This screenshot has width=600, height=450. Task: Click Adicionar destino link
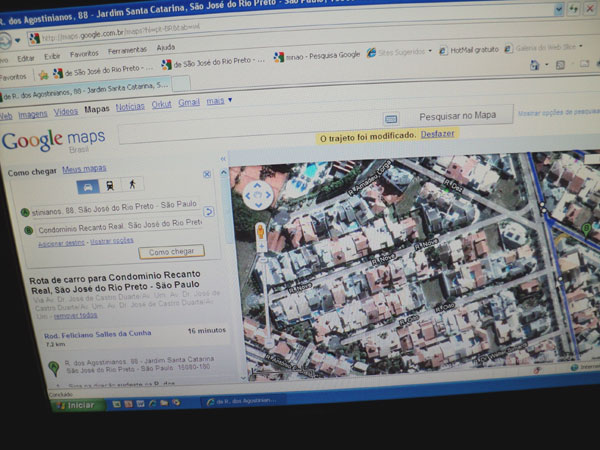click(61, 243)
